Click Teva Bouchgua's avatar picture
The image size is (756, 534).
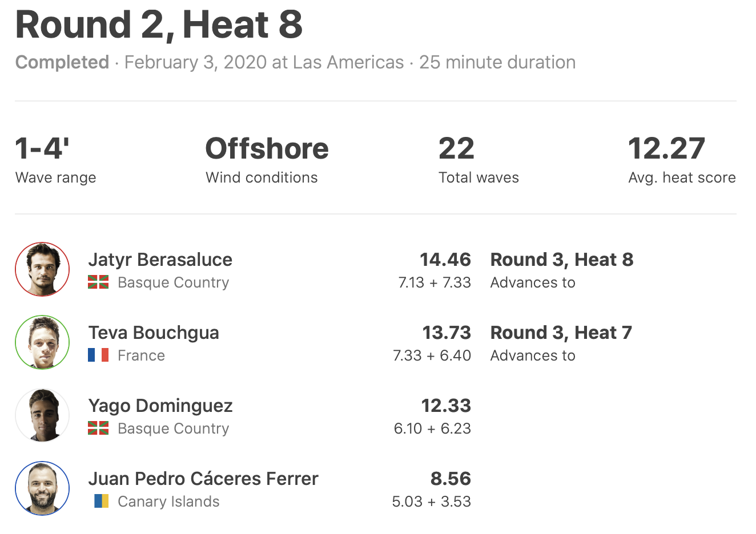pos(42,342)
